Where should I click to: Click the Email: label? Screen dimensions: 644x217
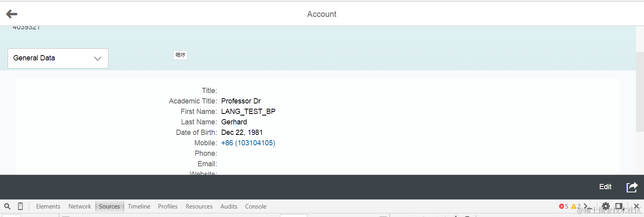(x=207, y=164)
